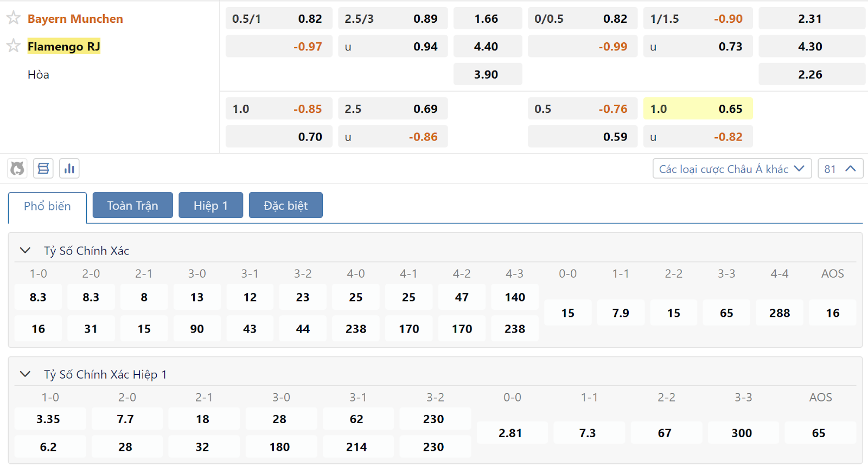Screen dimensions: 868x466
Task: Bet first-half 1-0 at 3.35
Action: [50, 419]
